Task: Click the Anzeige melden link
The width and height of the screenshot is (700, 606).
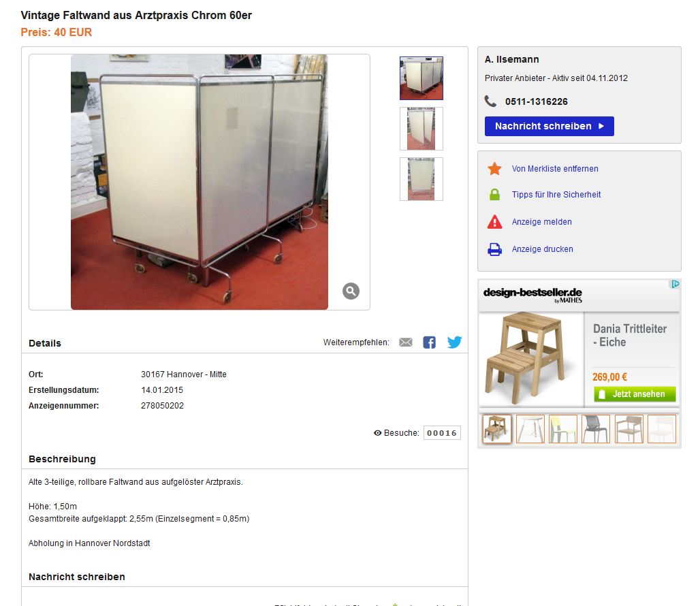Action: point(541,222)
